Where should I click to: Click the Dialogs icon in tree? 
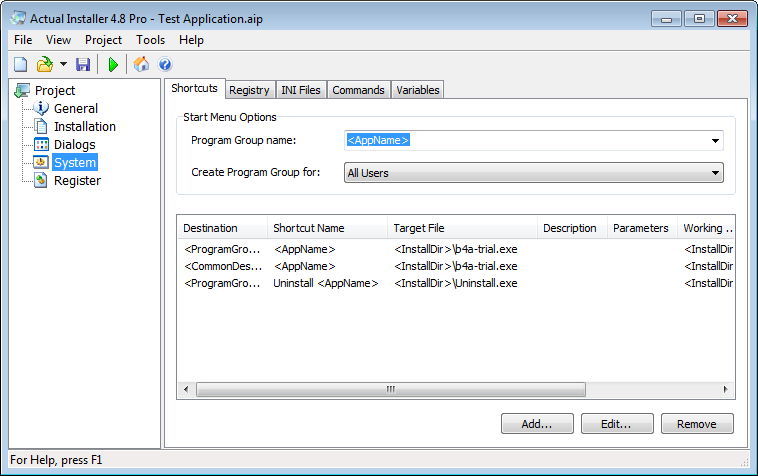[41, 144]
